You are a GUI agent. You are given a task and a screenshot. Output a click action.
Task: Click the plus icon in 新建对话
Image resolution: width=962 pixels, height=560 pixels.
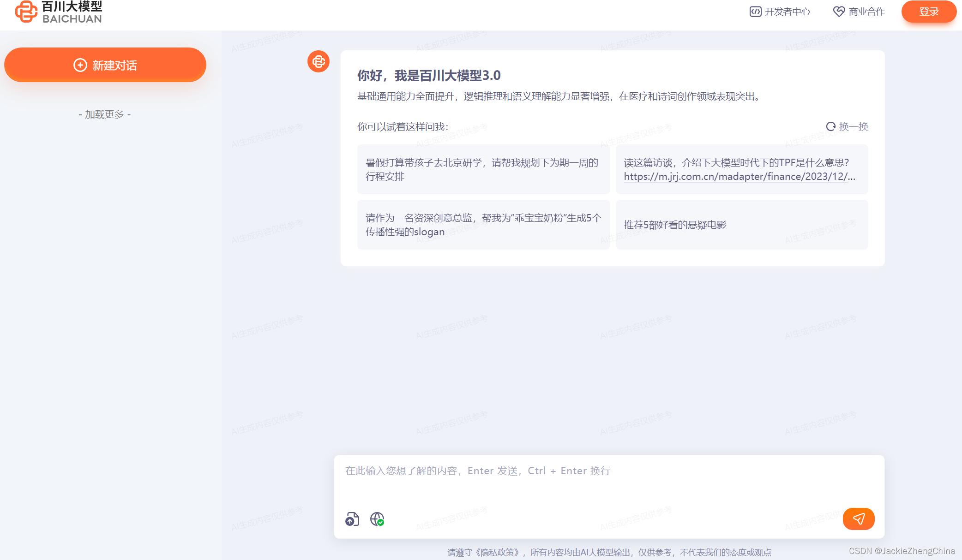[x=80, y=65]
